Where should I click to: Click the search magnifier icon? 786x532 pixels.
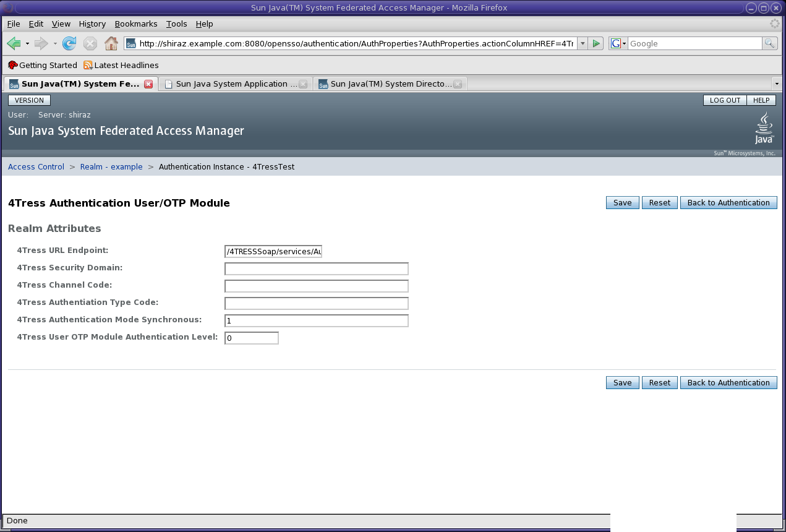click(770, 43)
